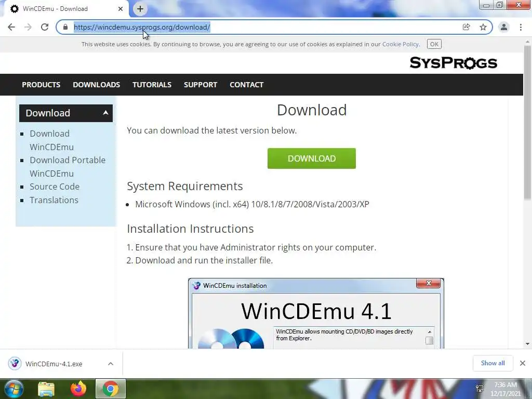
Task: Dismiss cookie notice with OK
Action: tap(434, 44)
